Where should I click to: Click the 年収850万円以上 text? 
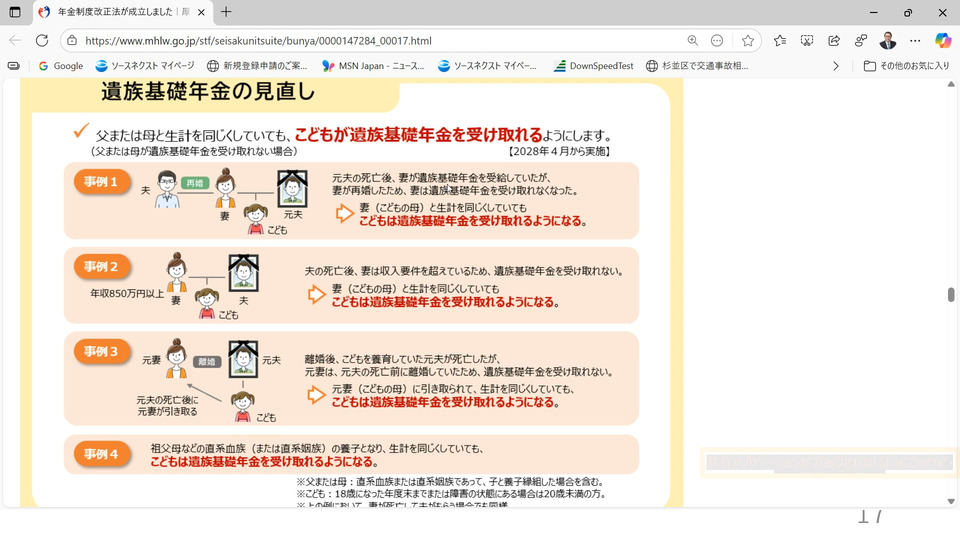pos(127,293)
